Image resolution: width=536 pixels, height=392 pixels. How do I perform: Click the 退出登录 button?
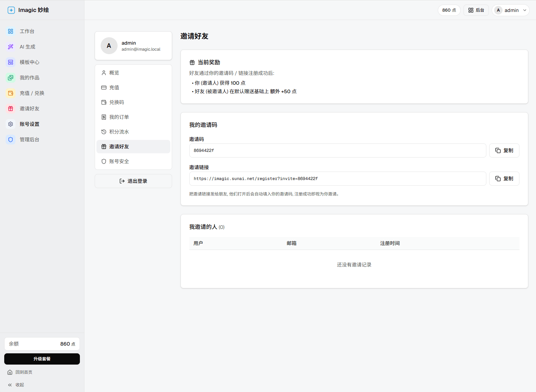point(133,181)
